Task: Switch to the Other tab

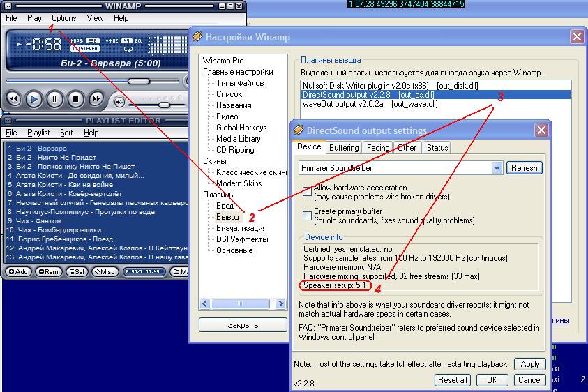Action: (407, 148)
